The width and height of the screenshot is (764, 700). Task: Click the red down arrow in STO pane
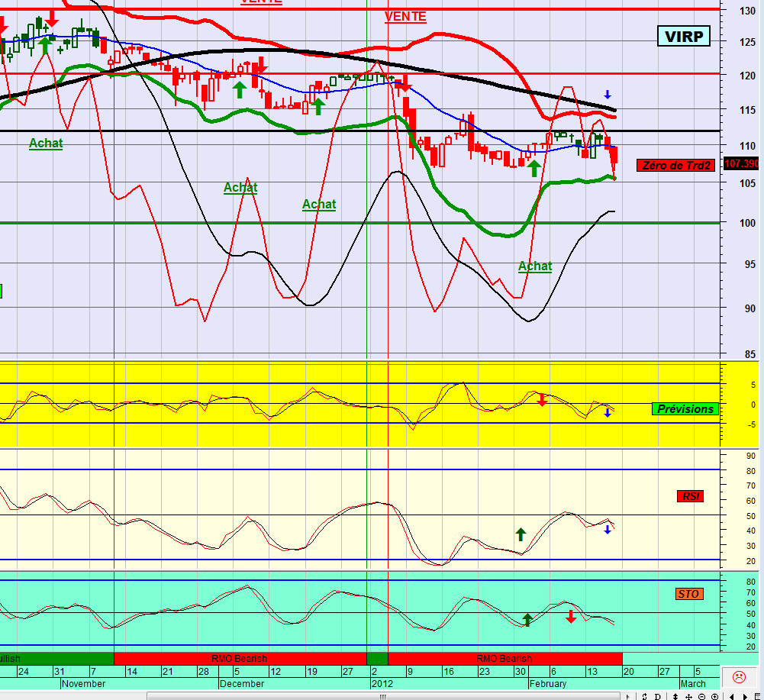click(x=571, y=617)
